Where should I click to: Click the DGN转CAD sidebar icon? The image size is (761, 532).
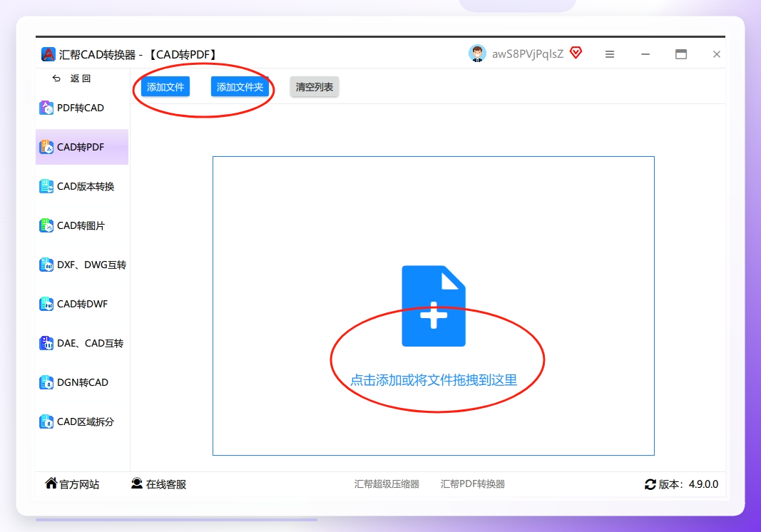click(x=46, y=382)
